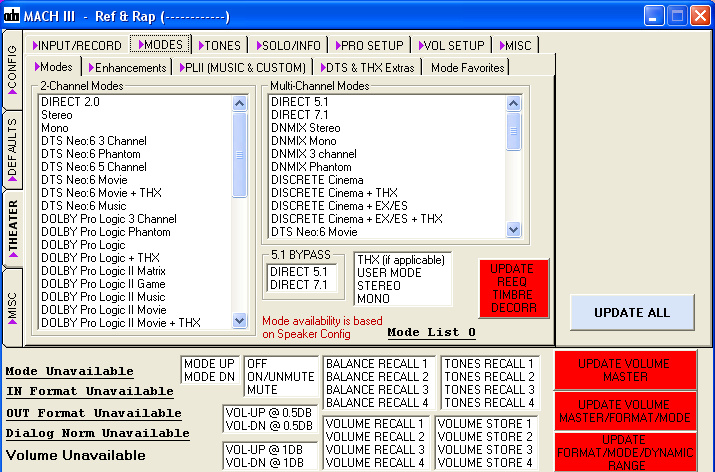The image size is (715, 472).
Task: Click the red UPDATE VOLUME MASTER button
Action: 624,371
